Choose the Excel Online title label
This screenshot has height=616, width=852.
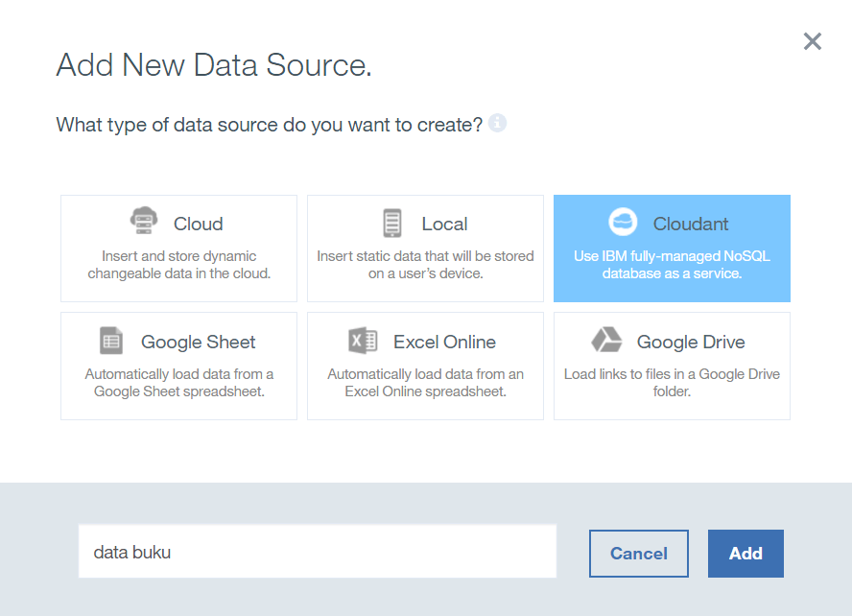pos(444,342)
